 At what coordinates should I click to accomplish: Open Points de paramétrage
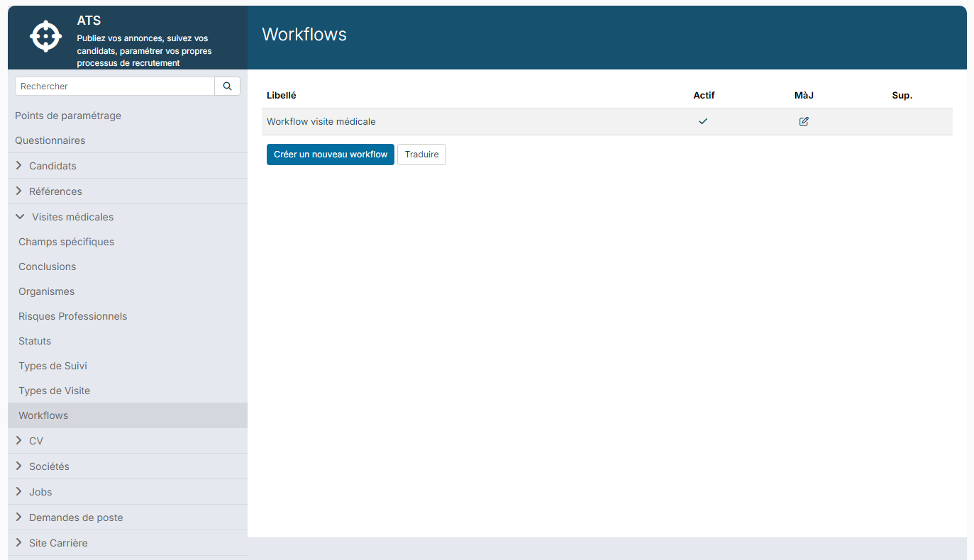click(68, 116)
